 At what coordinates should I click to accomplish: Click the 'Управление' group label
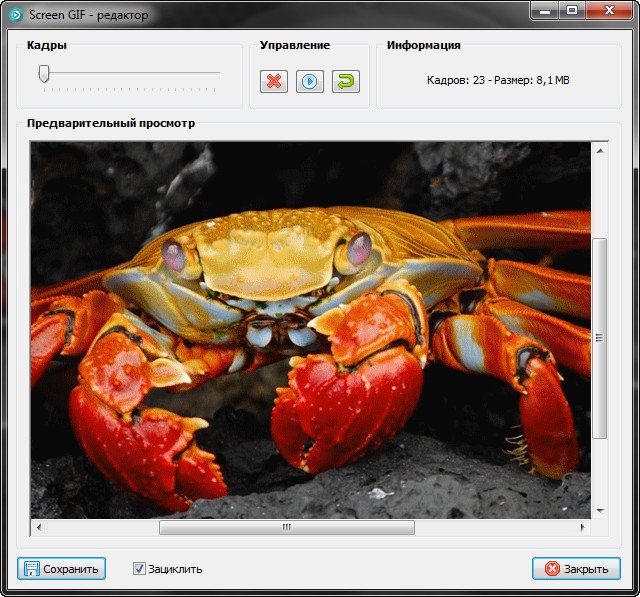(295, 45)
